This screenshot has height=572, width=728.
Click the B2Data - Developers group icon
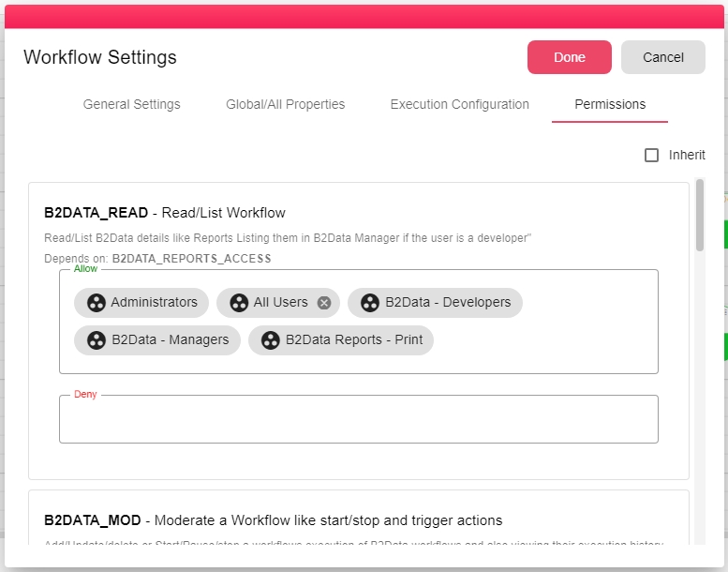(x=370, y=303)
